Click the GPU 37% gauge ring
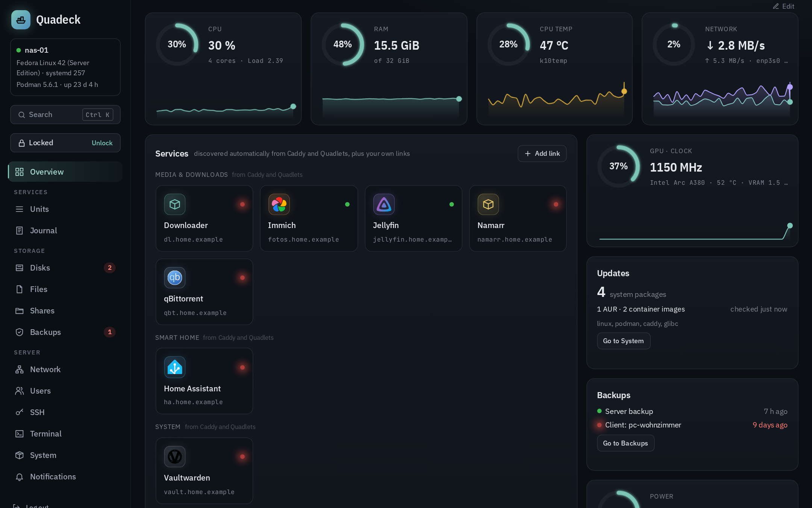The width and height of the screenshot is (812, 508). [x=619, y=166]
